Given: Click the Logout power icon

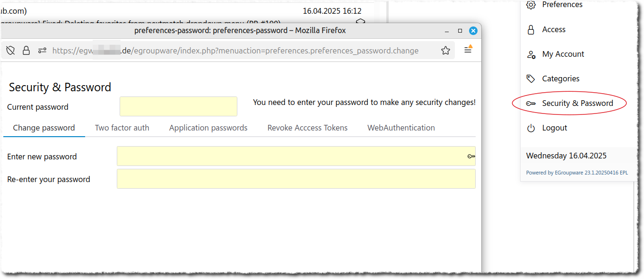Looking at the screenshot, I should coord(531,128).
